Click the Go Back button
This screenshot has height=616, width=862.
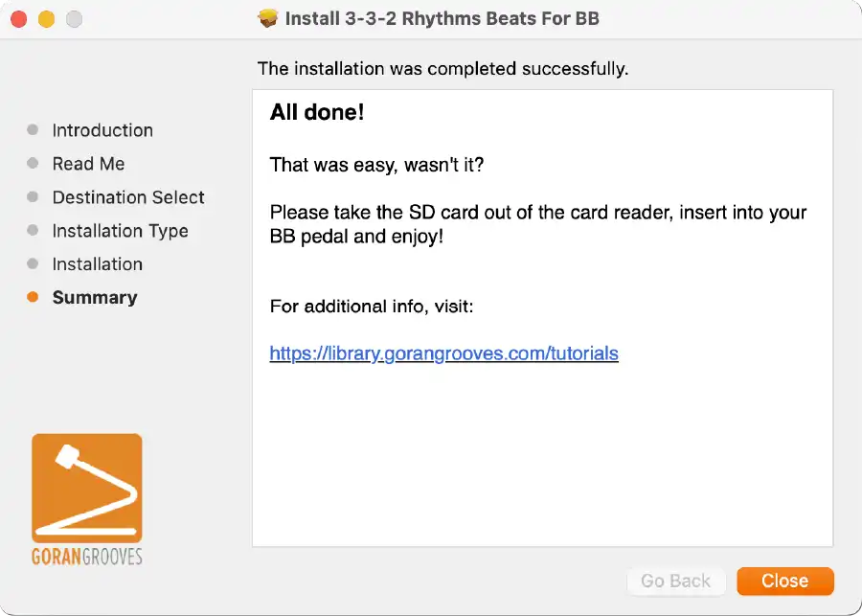coord(675,581)
